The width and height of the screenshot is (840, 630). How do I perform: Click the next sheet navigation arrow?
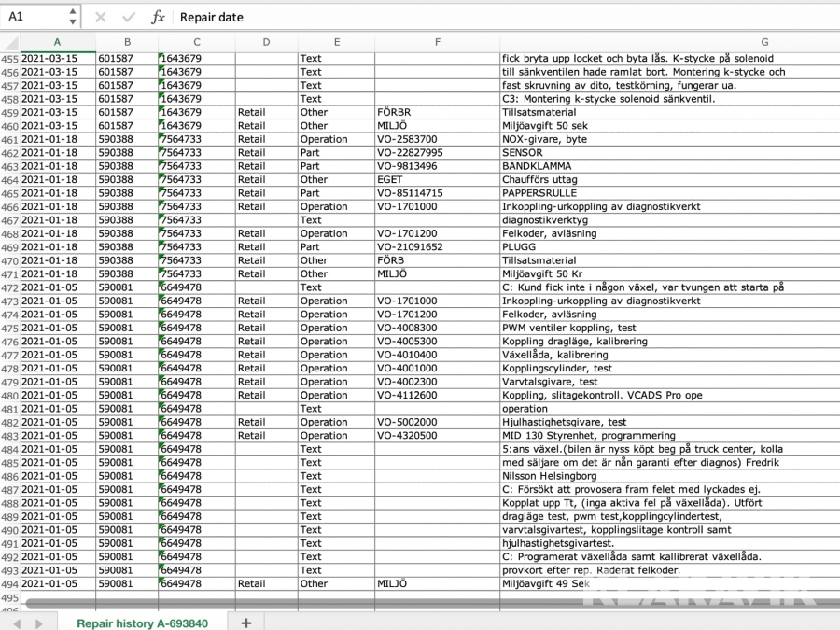click(38, 623)
